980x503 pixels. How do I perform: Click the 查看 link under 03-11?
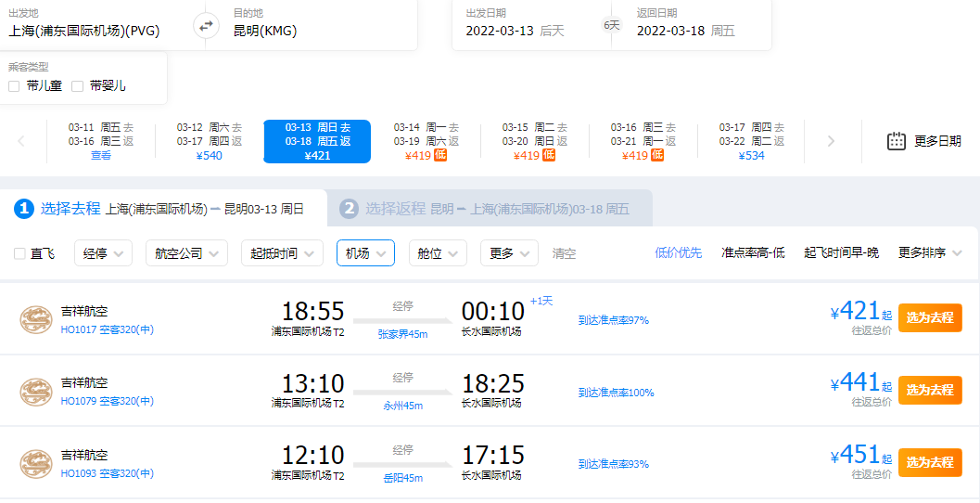tap(101, 155)
